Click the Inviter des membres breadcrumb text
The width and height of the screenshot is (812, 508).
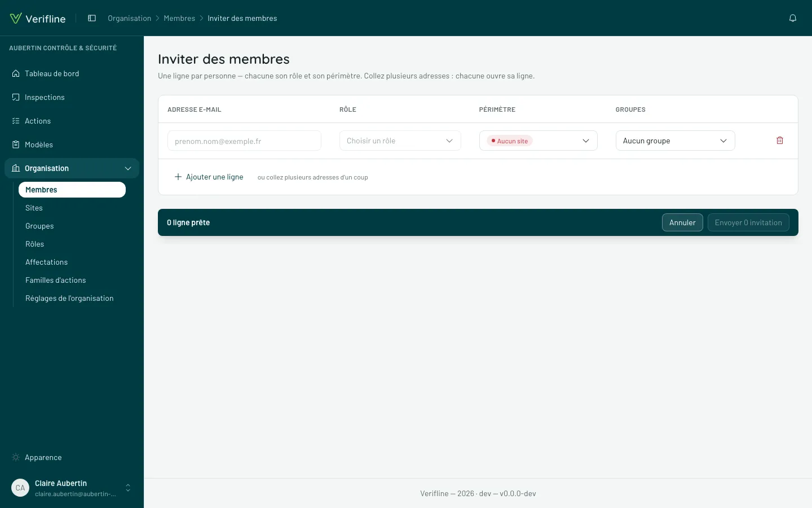242,18
